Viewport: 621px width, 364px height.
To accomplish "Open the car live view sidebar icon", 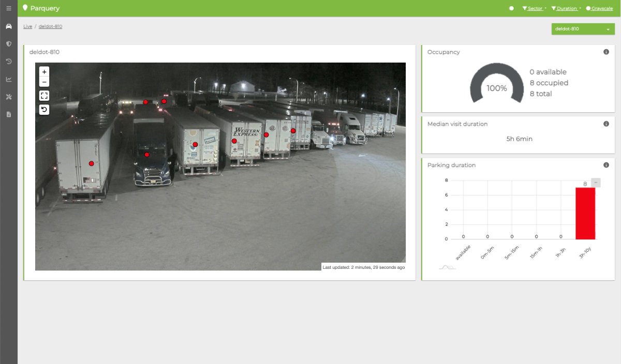I will pyautogui.click(x=9, y=26).
